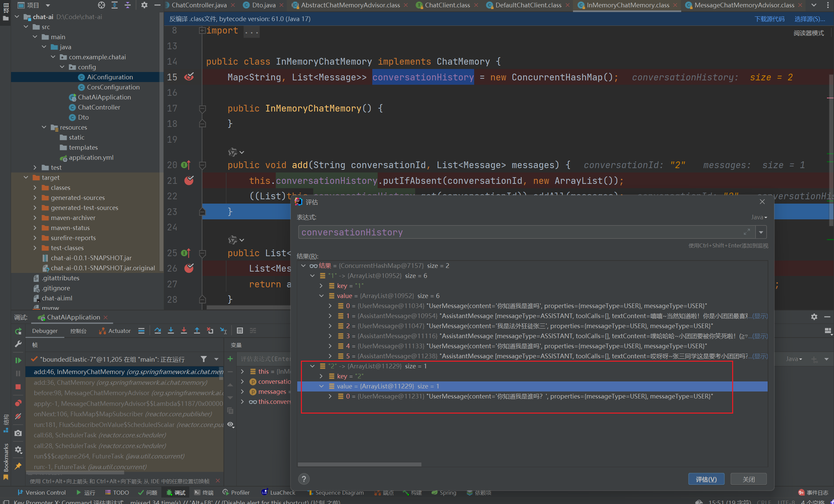Click the Step Out icon

click(197, 331)
